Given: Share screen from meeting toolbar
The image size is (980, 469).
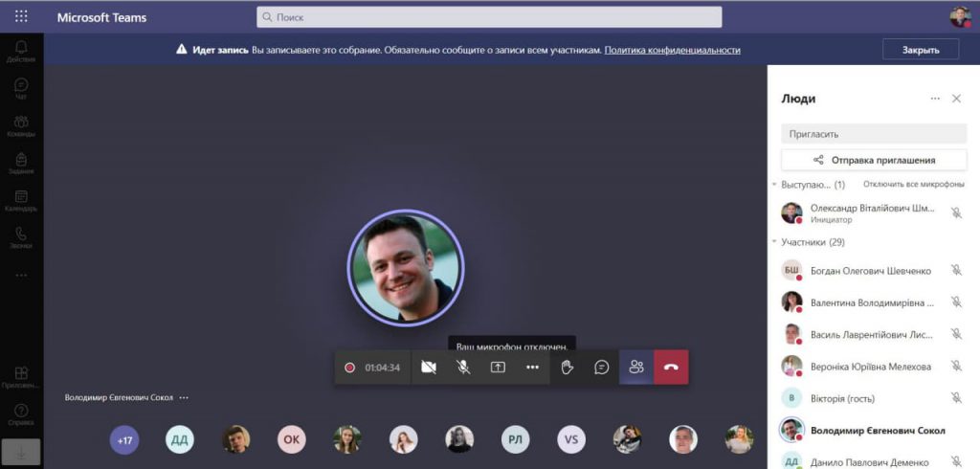Looking at the screenshot, I should pos(498,368).
